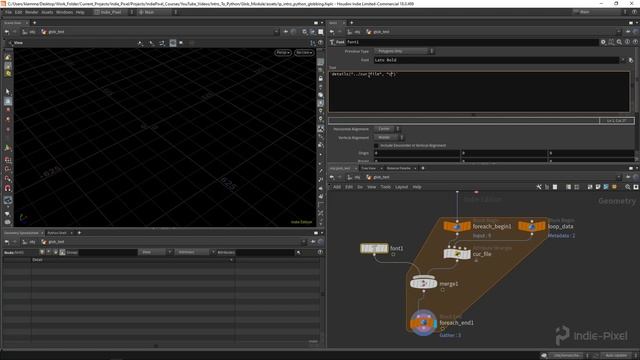Click the Auto Update button in status bar
This screenshot has width=640, height=360.
tap(616, 355)
